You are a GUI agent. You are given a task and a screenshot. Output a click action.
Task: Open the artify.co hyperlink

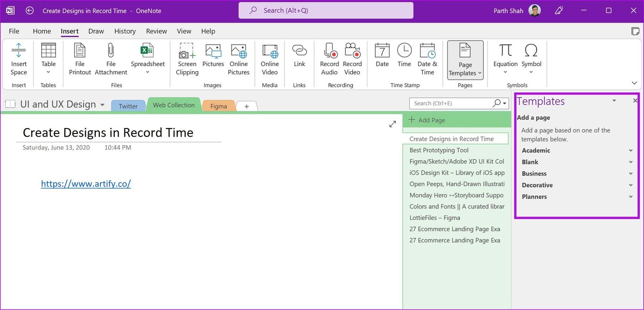[86, 183]
